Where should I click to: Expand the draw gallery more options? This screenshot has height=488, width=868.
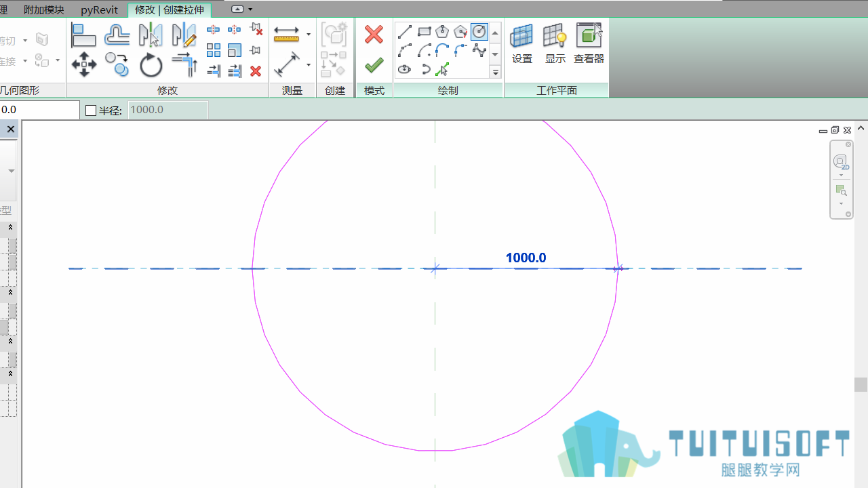(496, 72)
